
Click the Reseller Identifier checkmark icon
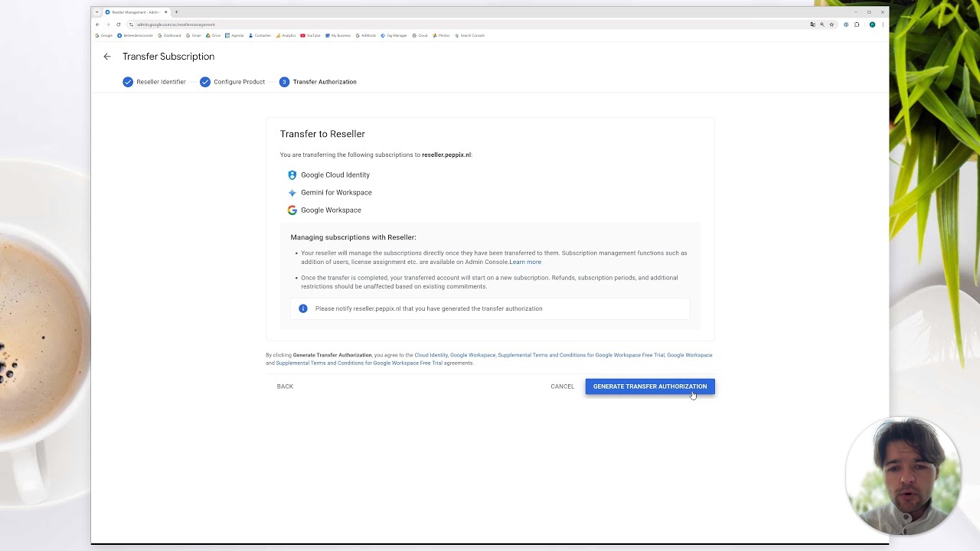pyautogui.click(x=128, y=82)
